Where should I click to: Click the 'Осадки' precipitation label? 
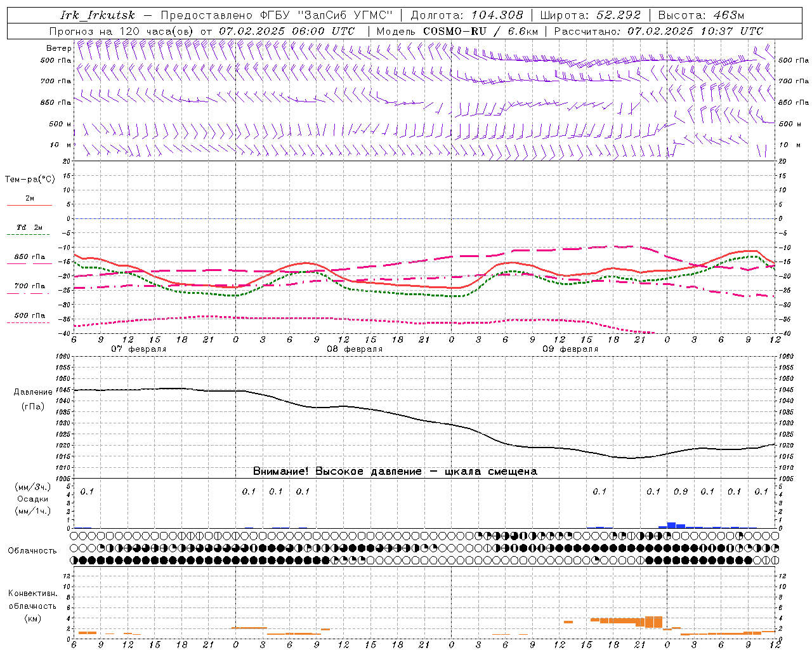(33, 499)
